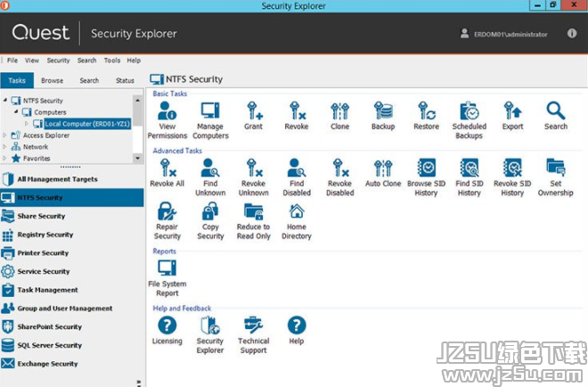The width and height of the screenshot is (588, 387).
Task: Choose Find Disabled accounts
Action: pyautogui.click(x=297, y=177)
